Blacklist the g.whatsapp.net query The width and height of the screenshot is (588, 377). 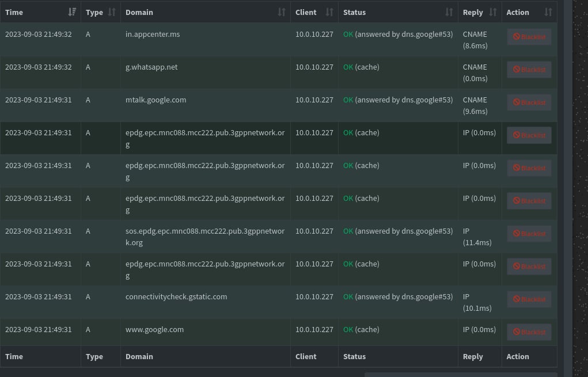pyautogui.click(x=529, y=70)
